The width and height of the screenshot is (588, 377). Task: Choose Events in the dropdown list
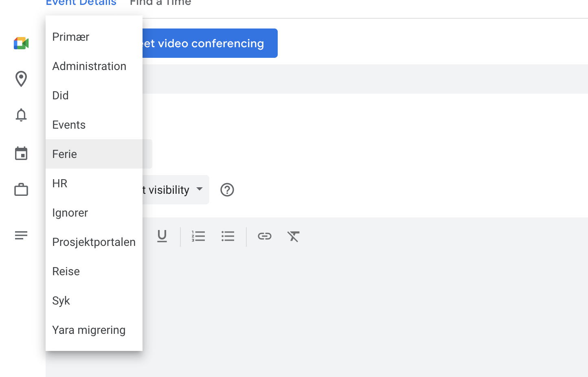coord(94,125)
